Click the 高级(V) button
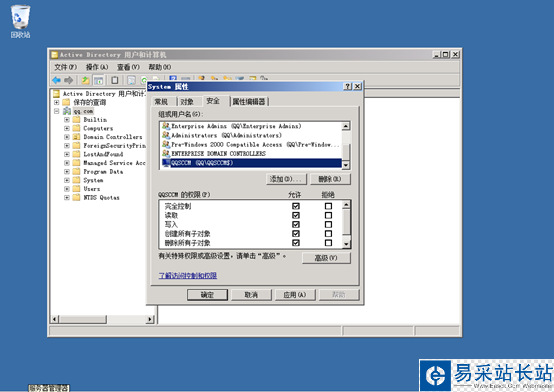The width and height of the screenshot is (554, 392). [x=326, y=258]
